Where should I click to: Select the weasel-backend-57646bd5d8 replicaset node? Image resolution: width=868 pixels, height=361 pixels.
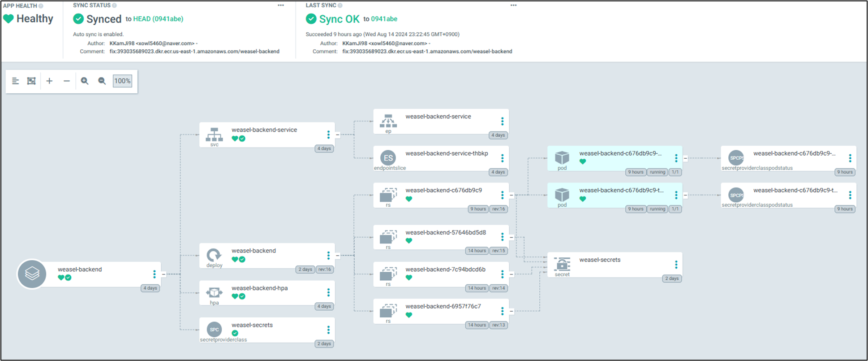[x=445, y=233]
